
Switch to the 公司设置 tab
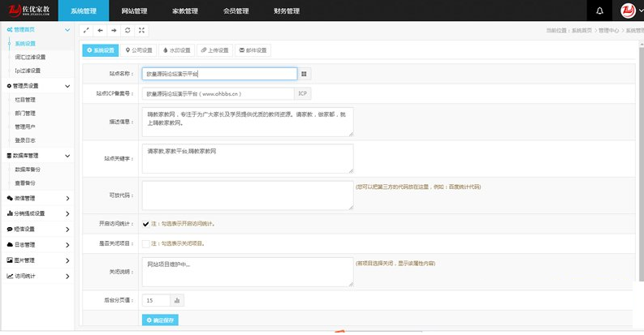coord(139,50)
